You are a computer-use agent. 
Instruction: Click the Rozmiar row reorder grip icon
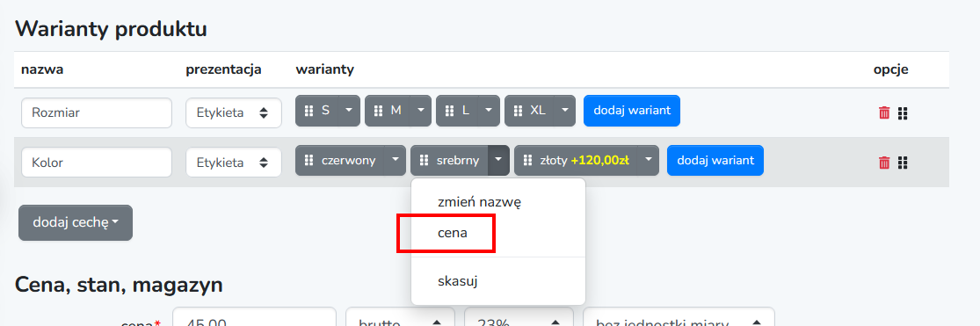coord(902,113)
